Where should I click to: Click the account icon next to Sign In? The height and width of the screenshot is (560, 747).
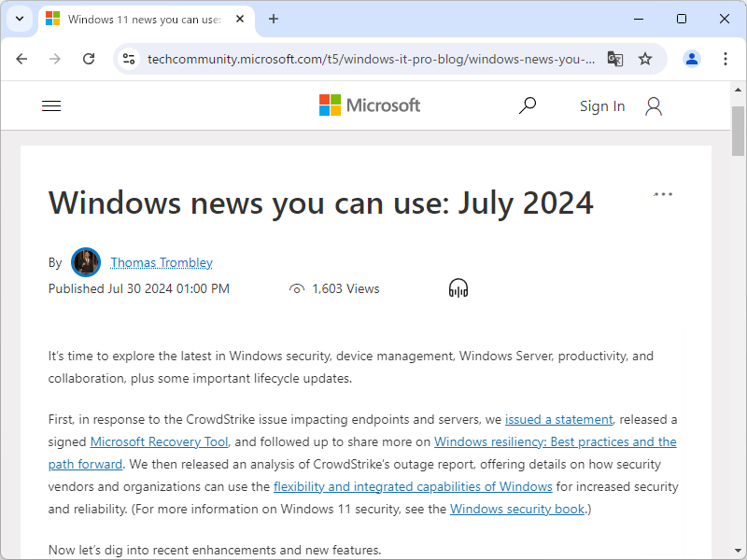tap(653, 105)
